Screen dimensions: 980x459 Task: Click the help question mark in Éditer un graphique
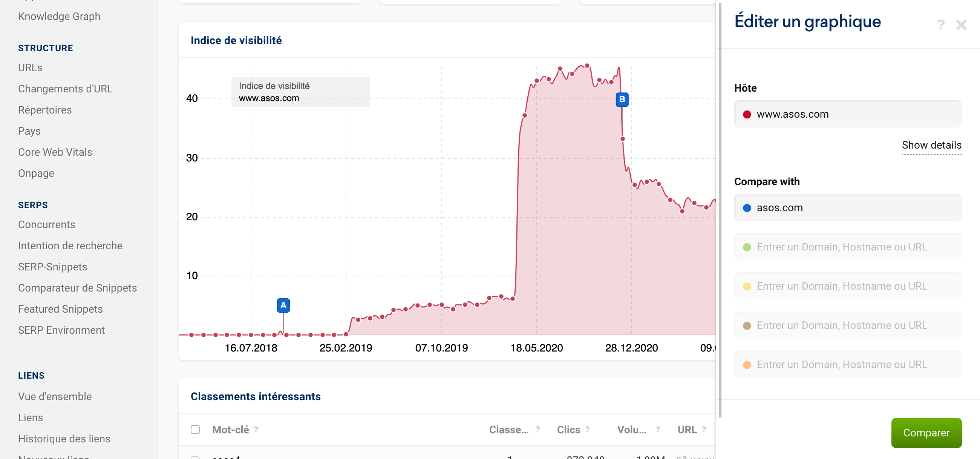[940, 25]
